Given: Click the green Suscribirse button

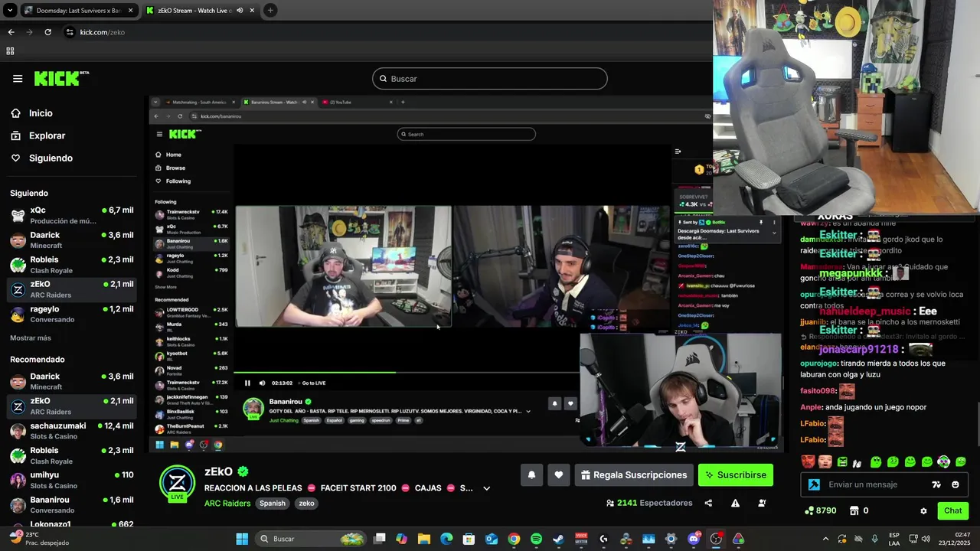Looking at the screenshot, I should click(736, 475).
